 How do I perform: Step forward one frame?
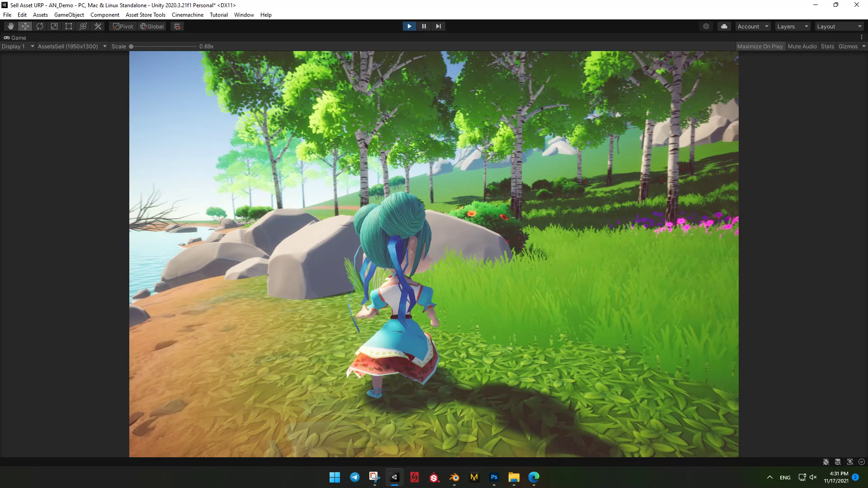coord(438,26)
